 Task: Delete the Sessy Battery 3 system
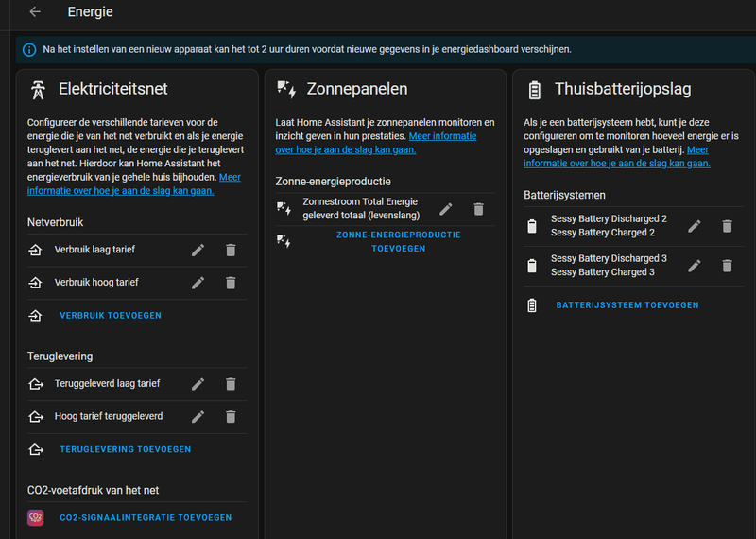click(728, 266)
